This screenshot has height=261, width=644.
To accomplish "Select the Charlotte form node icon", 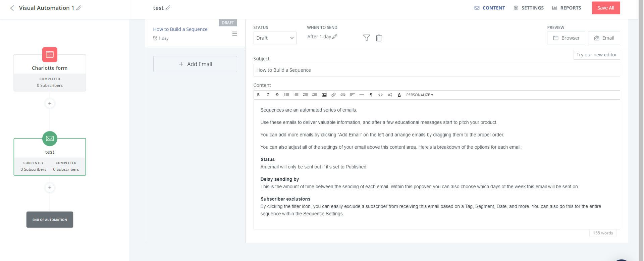I will point(50,54).
